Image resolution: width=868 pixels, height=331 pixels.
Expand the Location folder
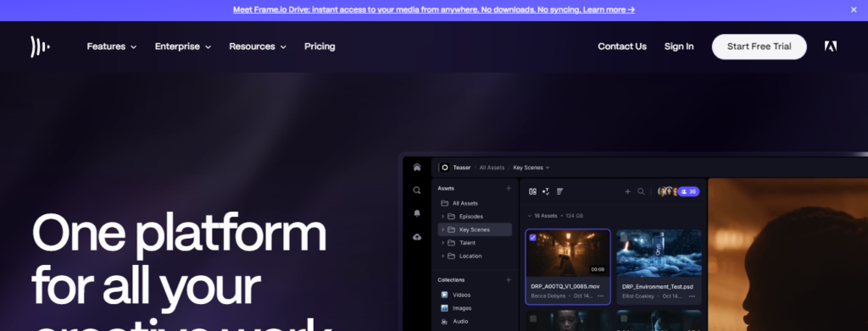click(442, 257)
